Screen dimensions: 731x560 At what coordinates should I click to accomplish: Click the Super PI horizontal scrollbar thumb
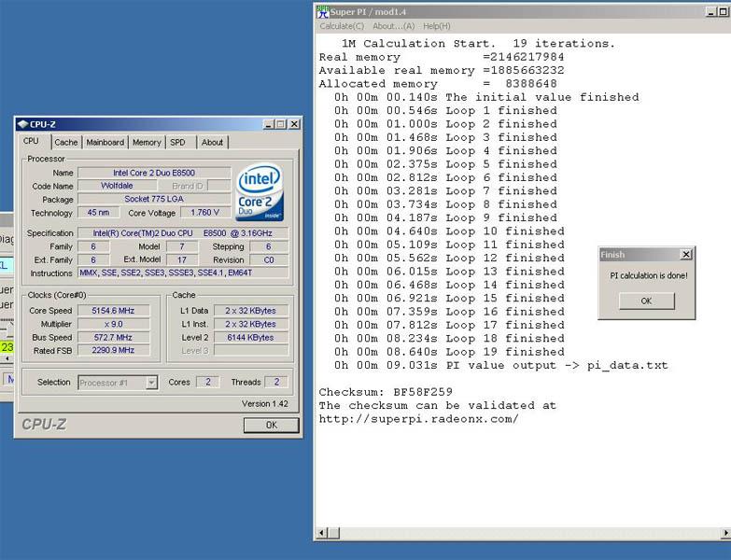(334, 533)
